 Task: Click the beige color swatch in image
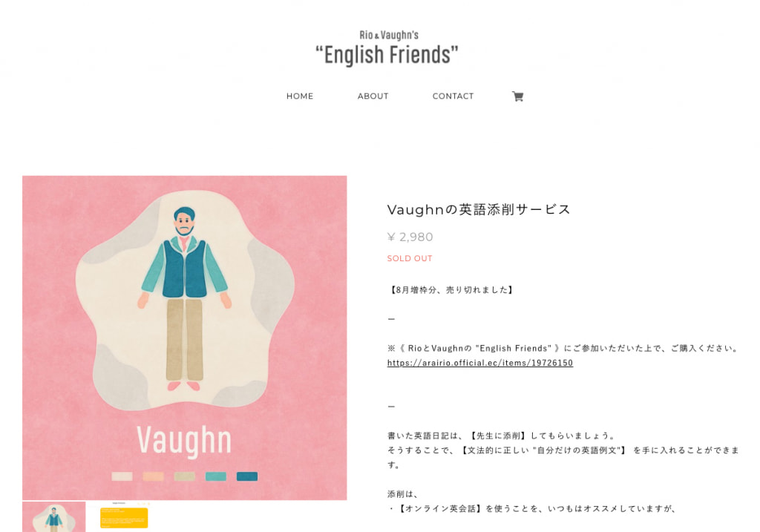[185, 476]
